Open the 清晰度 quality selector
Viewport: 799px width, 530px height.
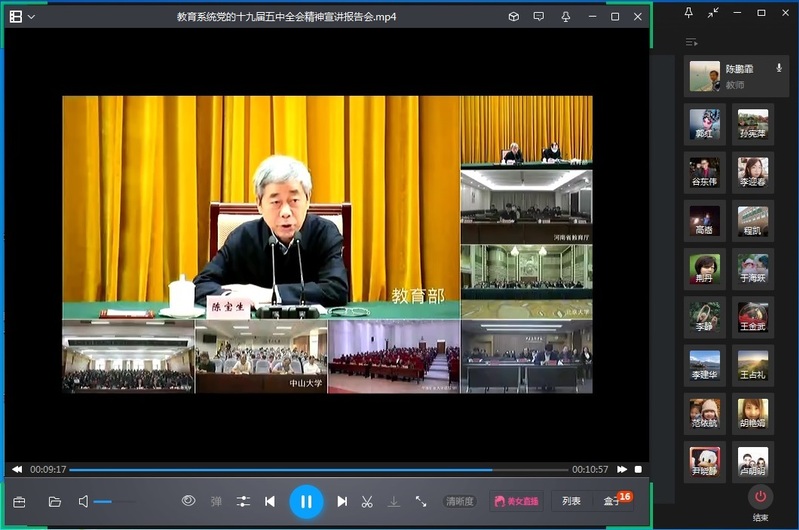click(x=460, y=501)
